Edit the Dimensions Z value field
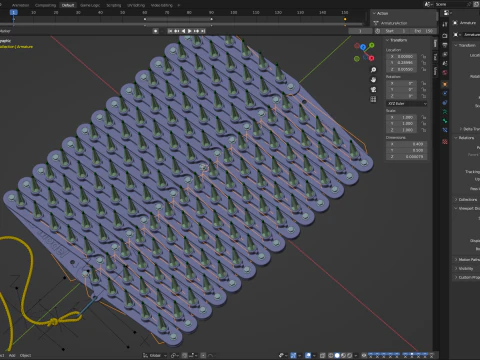The image size is (480, 360). 407,157
